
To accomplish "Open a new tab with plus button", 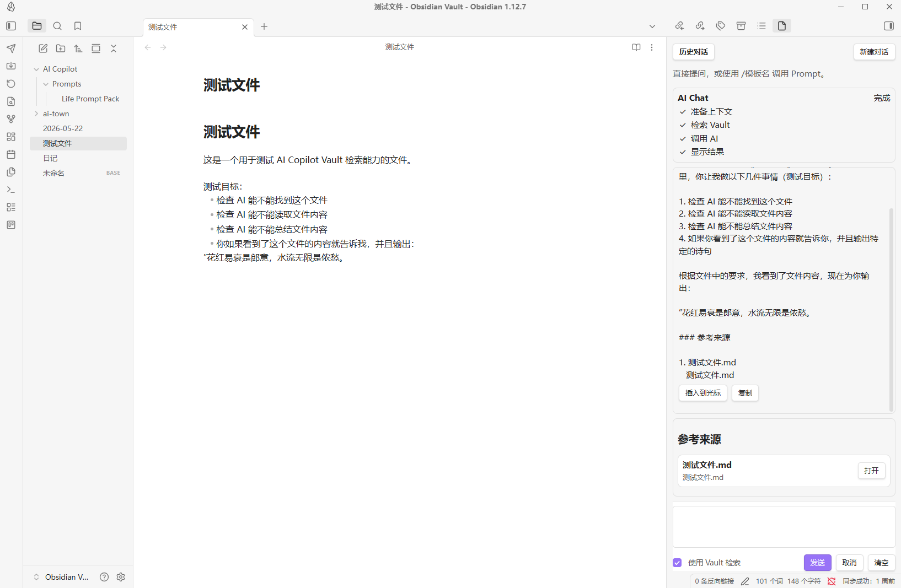I will pyautogui.click(x=264, y=26).
